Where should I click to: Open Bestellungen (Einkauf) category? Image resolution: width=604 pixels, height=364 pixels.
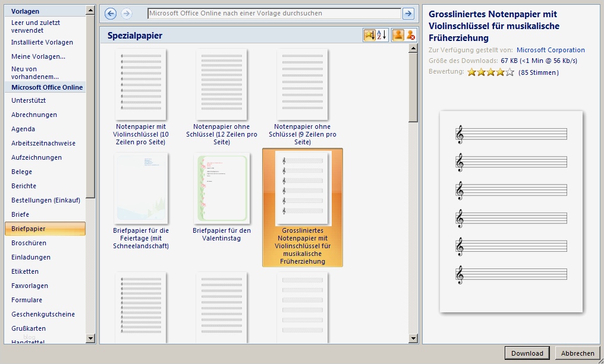coord(45,200)
